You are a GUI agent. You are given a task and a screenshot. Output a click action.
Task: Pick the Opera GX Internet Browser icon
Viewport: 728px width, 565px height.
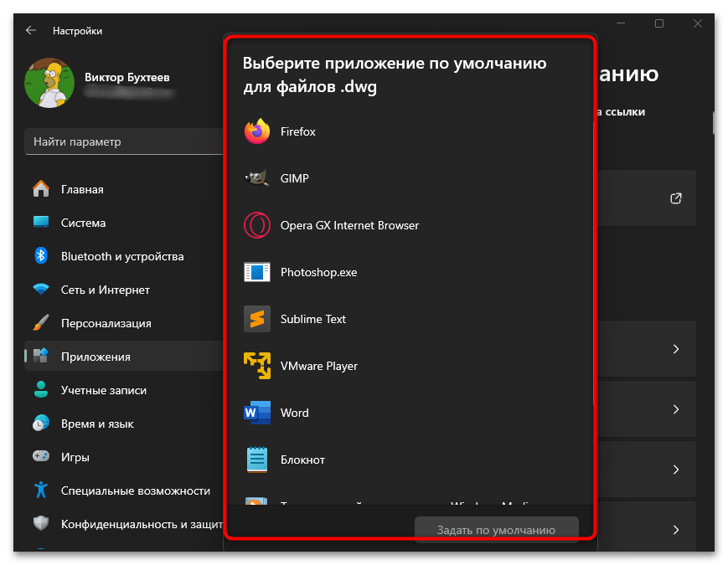click(x=256, y=225)
